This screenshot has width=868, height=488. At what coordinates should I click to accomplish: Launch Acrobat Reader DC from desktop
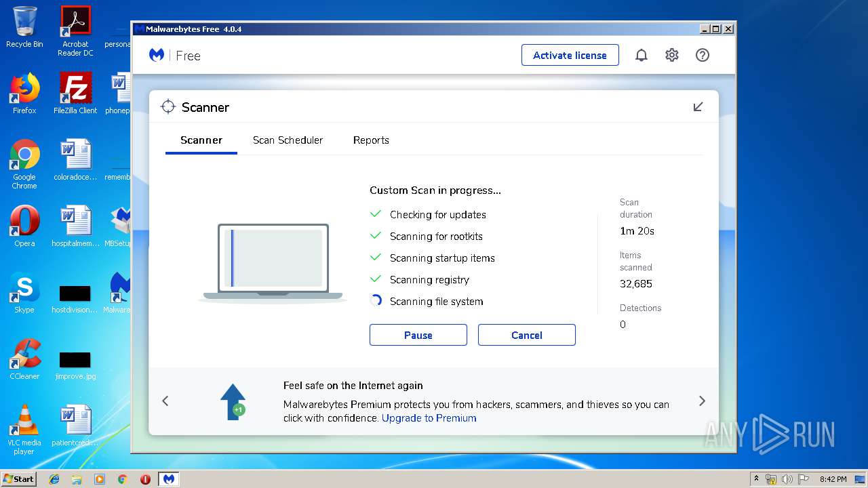point(75,30)
